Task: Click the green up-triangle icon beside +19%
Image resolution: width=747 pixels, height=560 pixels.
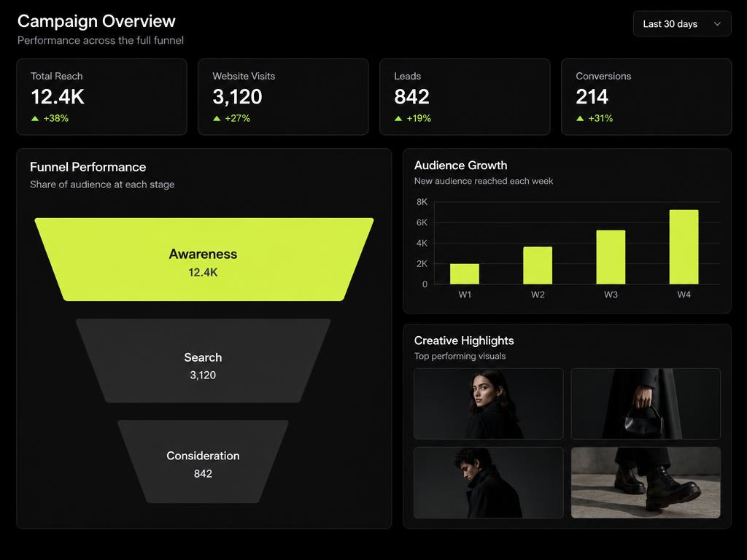Action: (x=398, y=119)
